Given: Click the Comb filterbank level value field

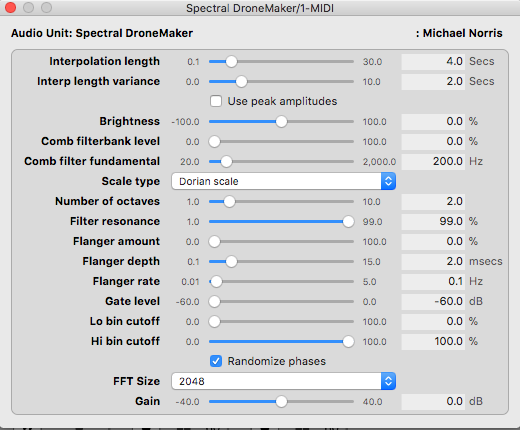Looking at the screenshot, I should [x=433, y=142].
